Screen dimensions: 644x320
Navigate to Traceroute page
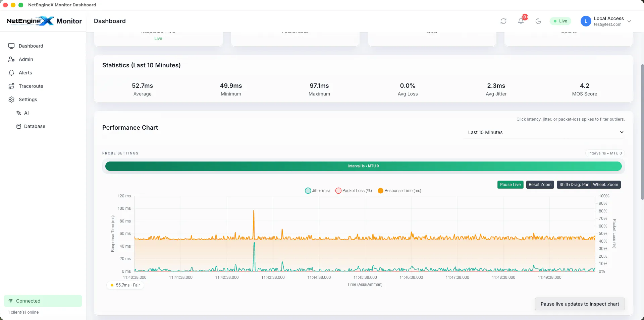(43, 86)
